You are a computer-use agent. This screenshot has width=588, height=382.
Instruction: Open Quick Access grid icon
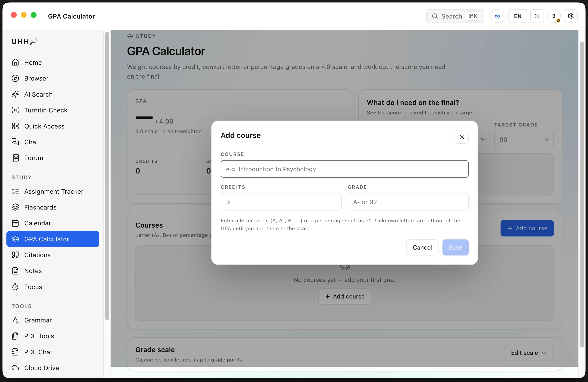[x=15, y=126]
